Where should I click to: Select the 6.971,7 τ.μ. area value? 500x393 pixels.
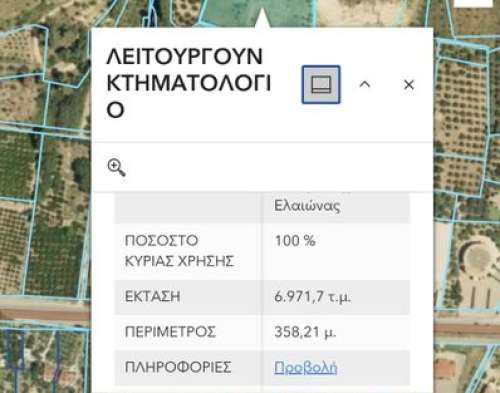pyautogui.click(x=312, y=297)
